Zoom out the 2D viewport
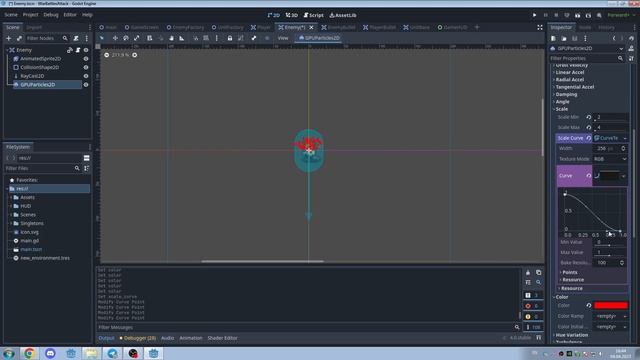The image size is (640, 360). click(107, 55)
